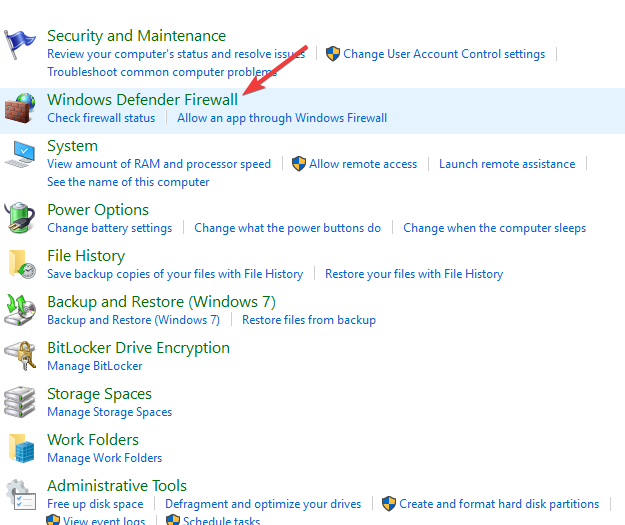Click the Storage Spaces stacked drives icon
This screenshot has width=625, height=525.
click(x=20, y=402)
